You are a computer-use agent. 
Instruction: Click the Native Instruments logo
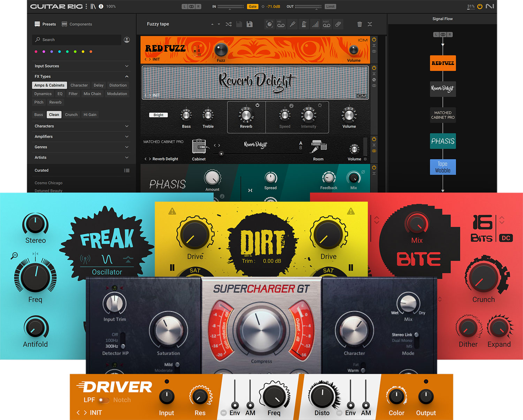490,6
